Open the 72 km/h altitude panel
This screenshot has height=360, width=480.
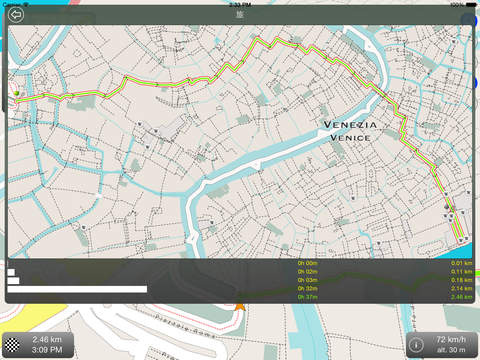point(442,345)
